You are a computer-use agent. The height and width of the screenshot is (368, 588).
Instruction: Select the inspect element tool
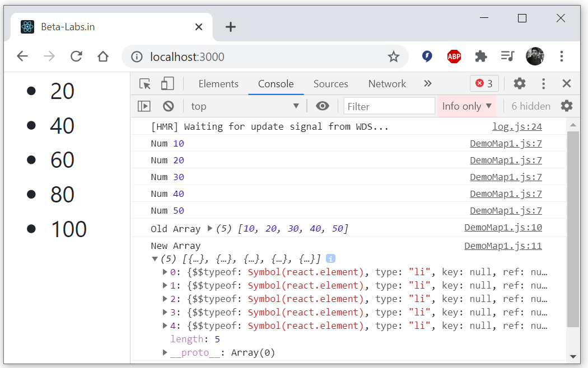pos(144,83)
